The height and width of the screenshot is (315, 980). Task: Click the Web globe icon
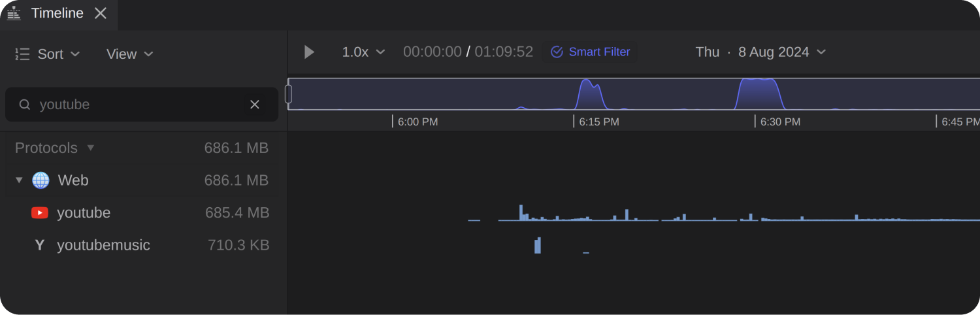pyautogui.click(x=41, y=180)
